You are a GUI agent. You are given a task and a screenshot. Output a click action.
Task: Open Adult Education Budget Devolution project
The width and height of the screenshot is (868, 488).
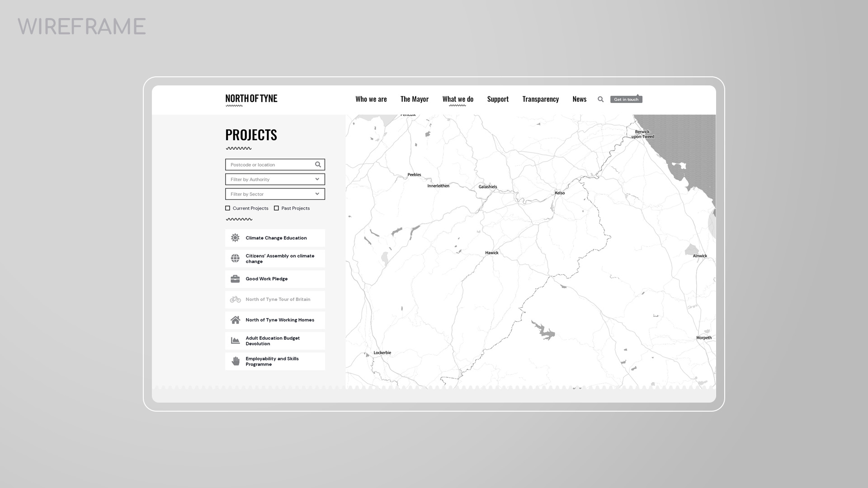(x=275, y=341)
